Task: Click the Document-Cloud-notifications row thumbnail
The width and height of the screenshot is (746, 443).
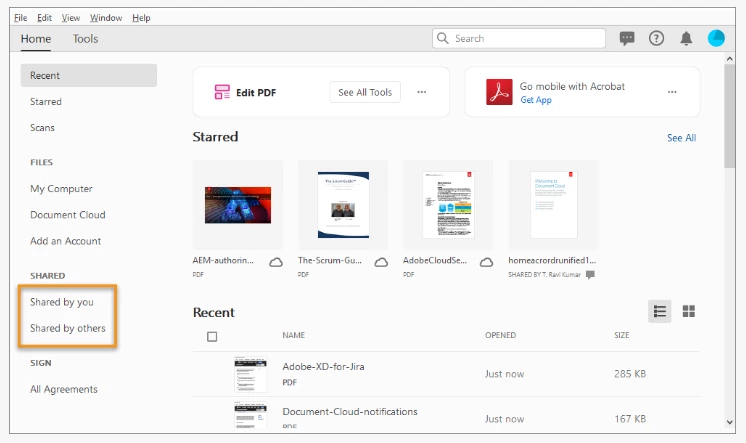Action: 250,415
